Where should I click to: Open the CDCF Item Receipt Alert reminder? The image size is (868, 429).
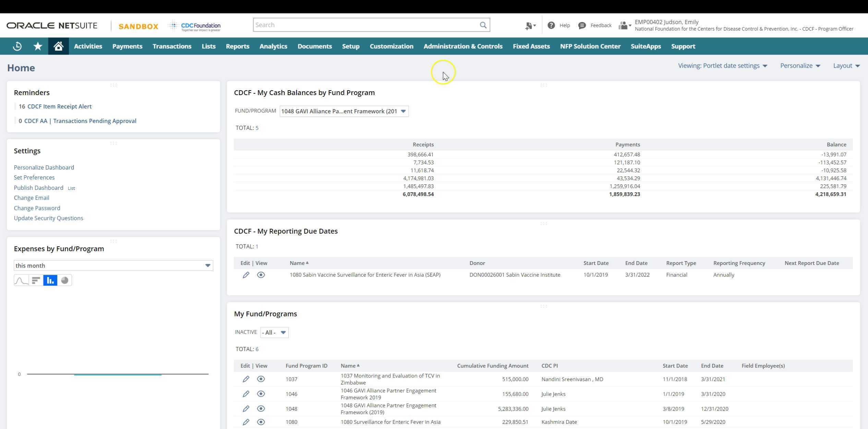pos(59,106)
